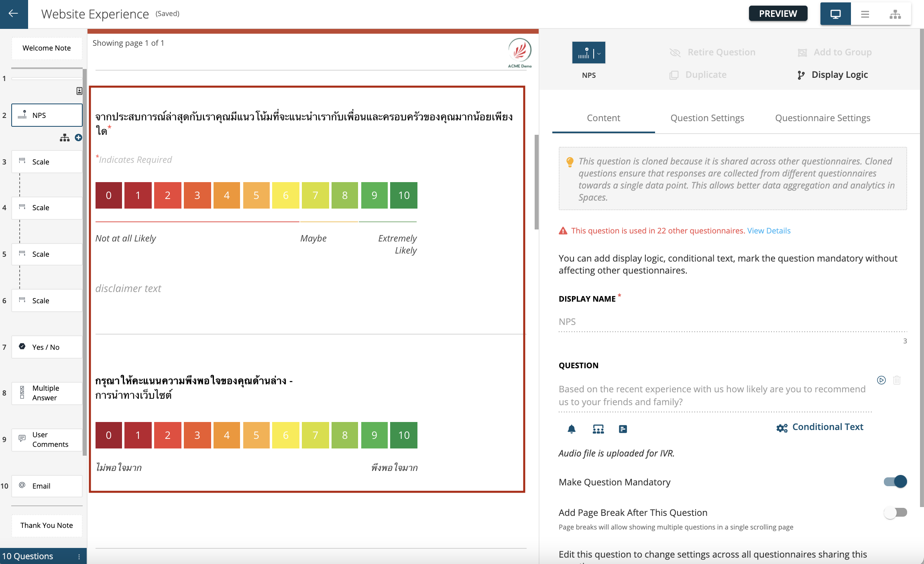Select Scale question number 6

[47, 300]
